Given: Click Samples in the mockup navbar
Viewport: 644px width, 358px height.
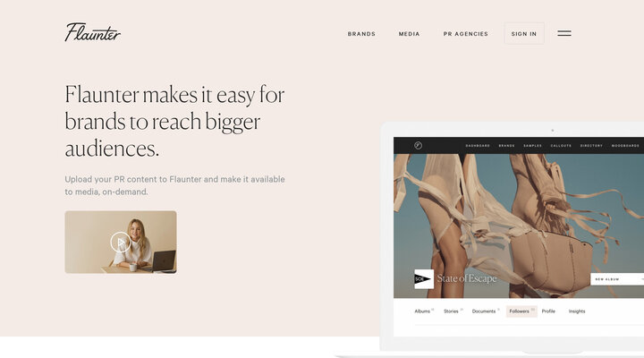Looking at the screenshot, I should [533, 146].
